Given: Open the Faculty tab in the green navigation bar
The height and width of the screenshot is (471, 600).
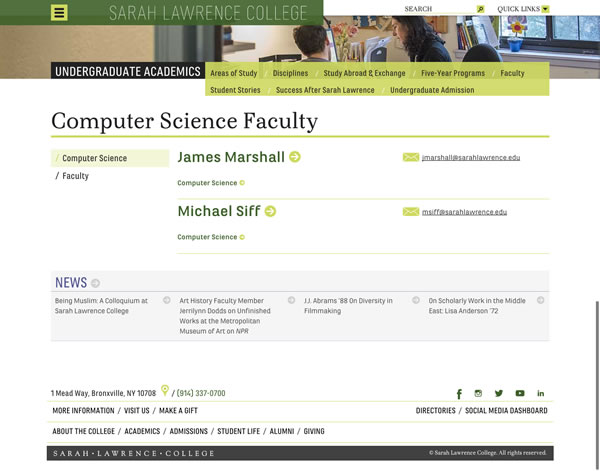Looking at the screenshot, I should pos(512,73).
